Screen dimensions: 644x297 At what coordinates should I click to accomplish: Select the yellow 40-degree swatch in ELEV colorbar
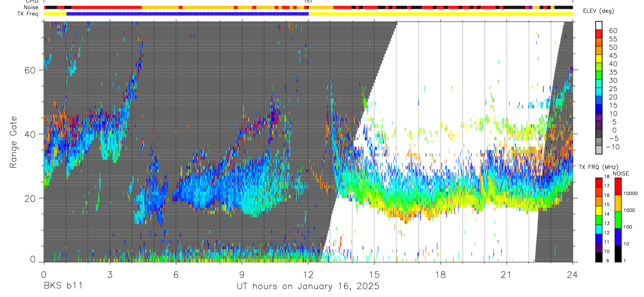point(599,59)
